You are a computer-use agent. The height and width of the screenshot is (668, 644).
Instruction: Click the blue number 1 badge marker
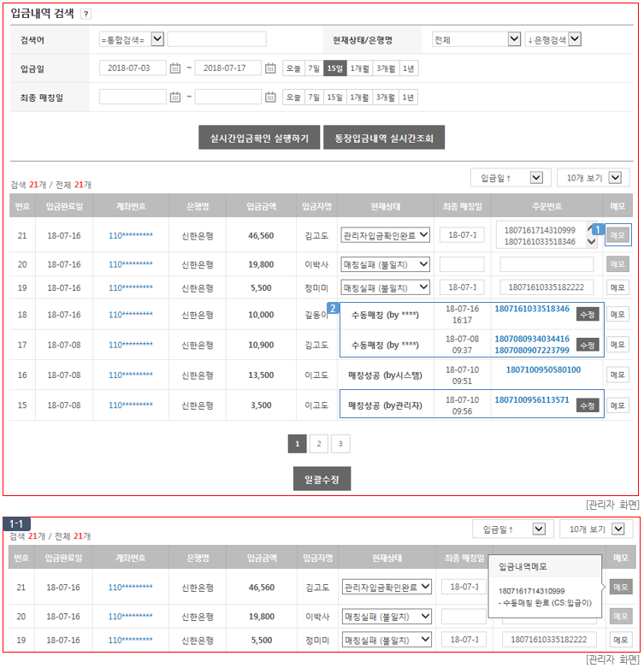click(599, 230)
